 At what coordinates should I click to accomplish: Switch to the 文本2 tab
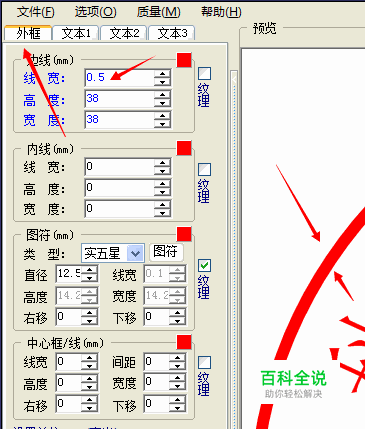tap(124, 33)
